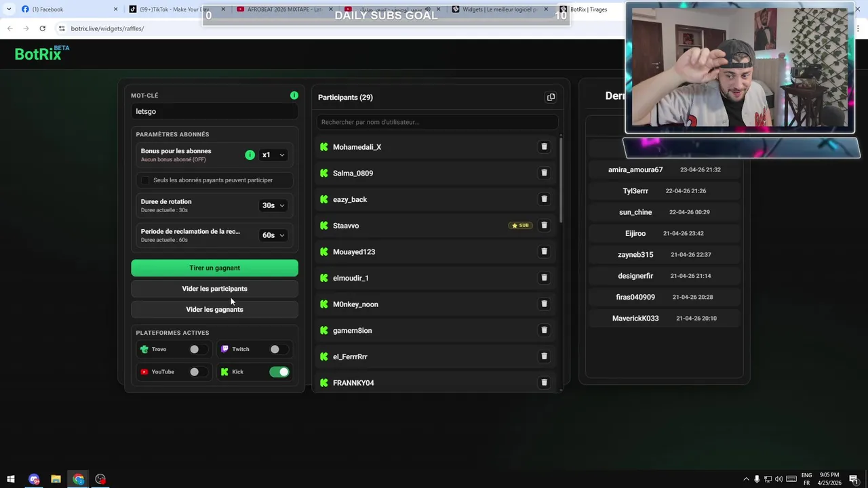The height and width of the screenshot is (488, 868).
Task: Open File Explorer from taskbar
Action: pos(56,479)
